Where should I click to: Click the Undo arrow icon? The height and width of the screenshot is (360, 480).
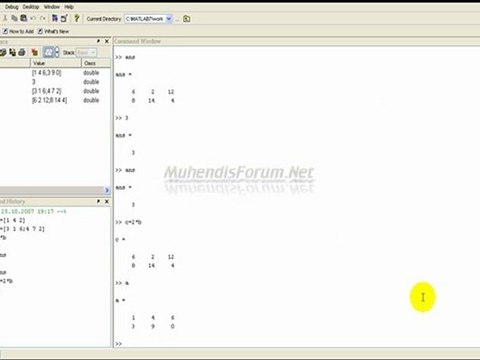coord(33,18)
